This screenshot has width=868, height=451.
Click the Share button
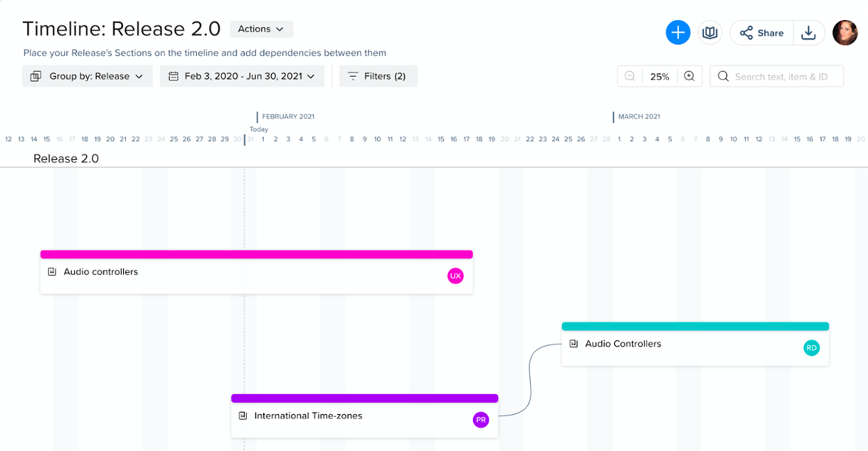click(x=762, y=33)
